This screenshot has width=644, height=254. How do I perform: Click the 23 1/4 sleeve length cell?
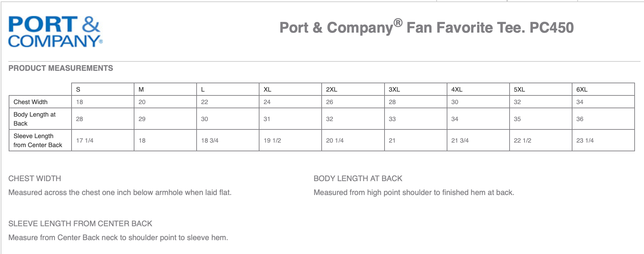585,141
